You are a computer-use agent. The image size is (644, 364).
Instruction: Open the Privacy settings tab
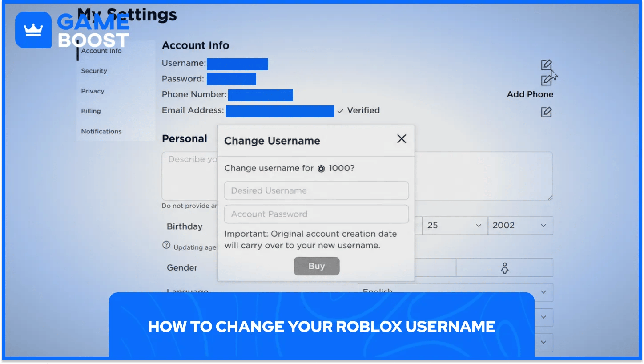(x=93, y=91)
